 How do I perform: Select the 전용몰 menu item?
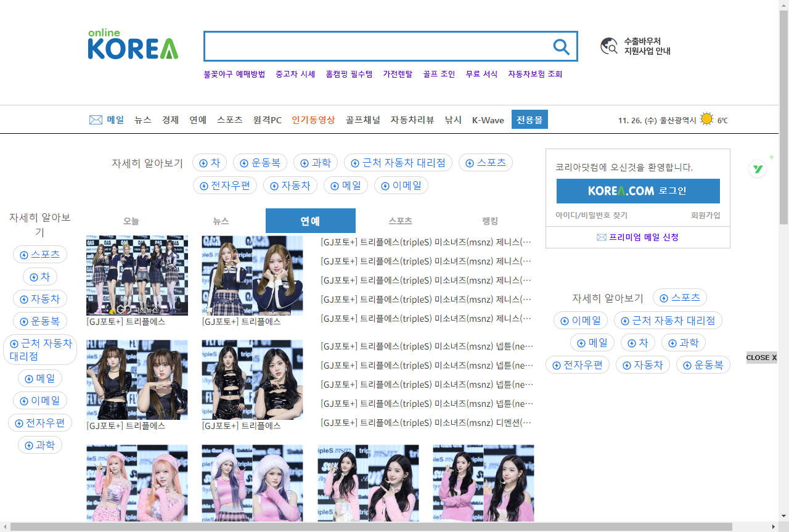[x=529, y=120]
